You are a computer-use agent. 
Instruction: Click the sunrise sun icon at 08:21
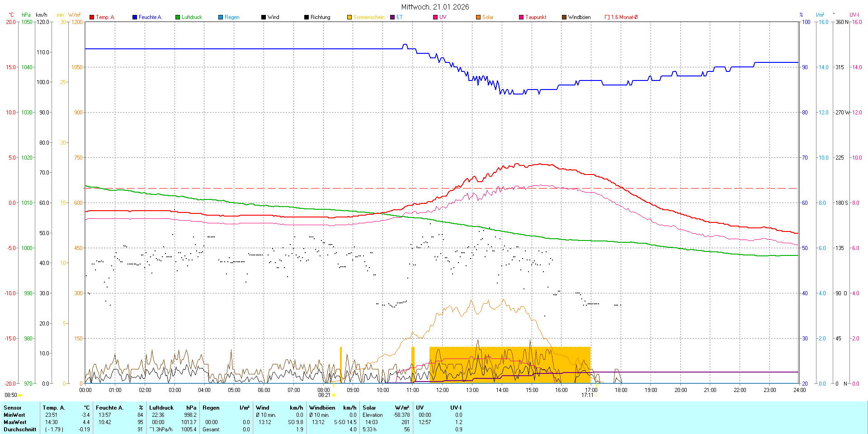(334, 395)
